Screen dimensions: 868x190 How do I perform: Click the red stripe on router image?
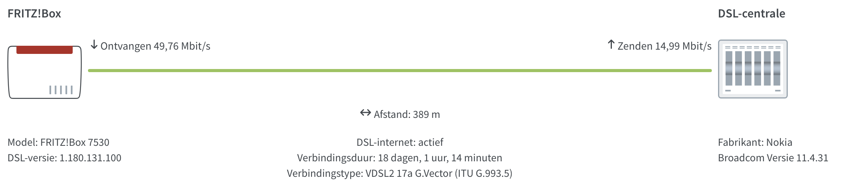[x=45, y=50]
